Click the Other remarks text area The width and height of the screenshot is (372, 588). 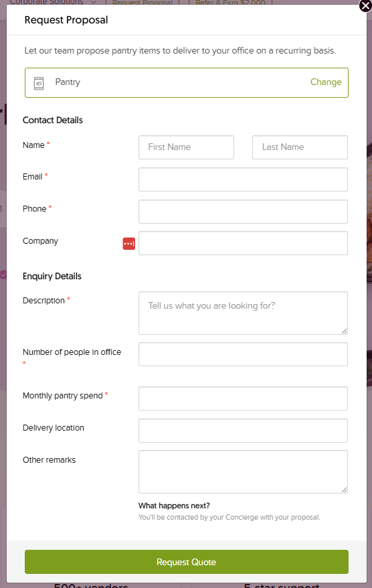click(243, 471)
